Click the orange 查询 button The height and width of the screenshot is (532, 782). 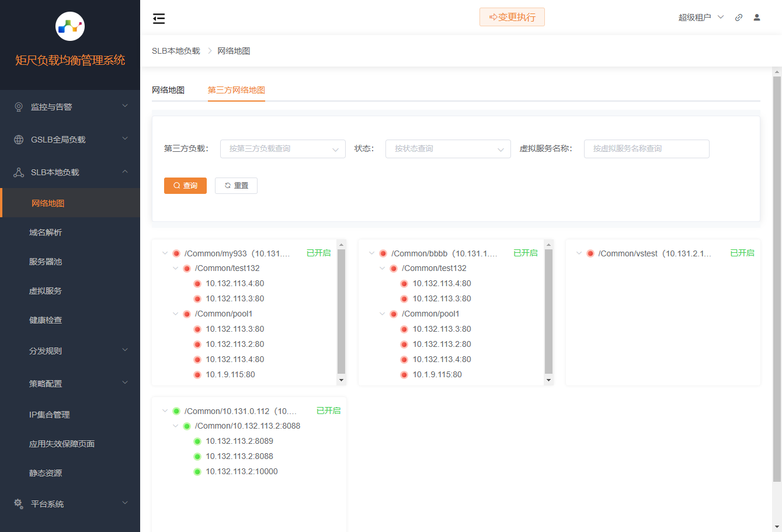coord(185,186)
